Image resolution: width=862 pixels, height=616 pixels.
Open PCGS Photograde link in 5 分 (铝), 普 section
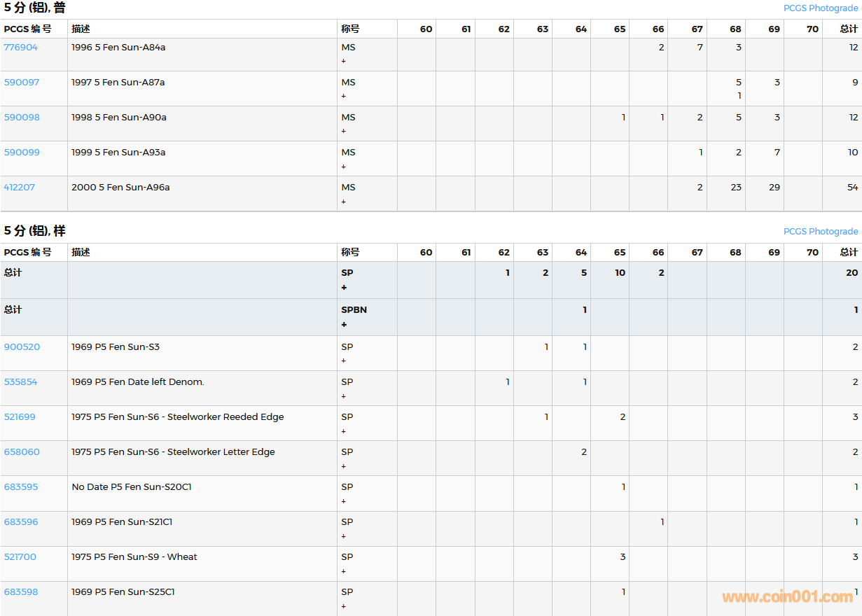(x=820, y=8)
